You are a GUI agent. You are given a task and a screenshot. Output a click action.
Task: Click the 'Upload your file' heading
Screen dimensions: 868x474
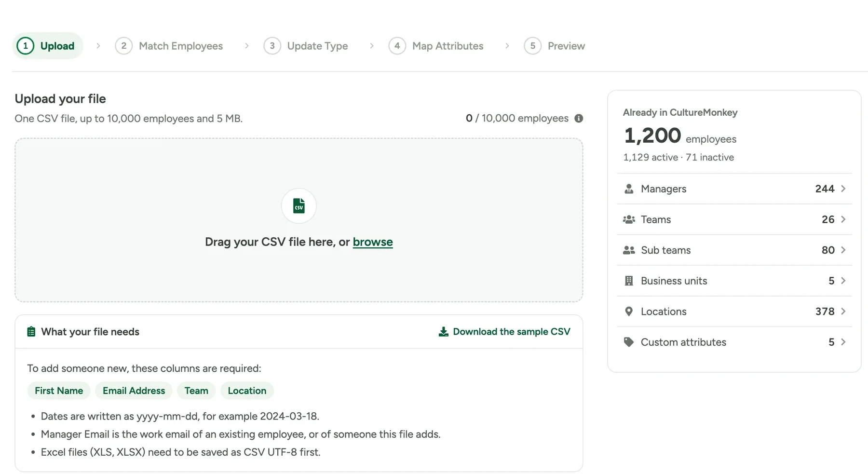60,99
